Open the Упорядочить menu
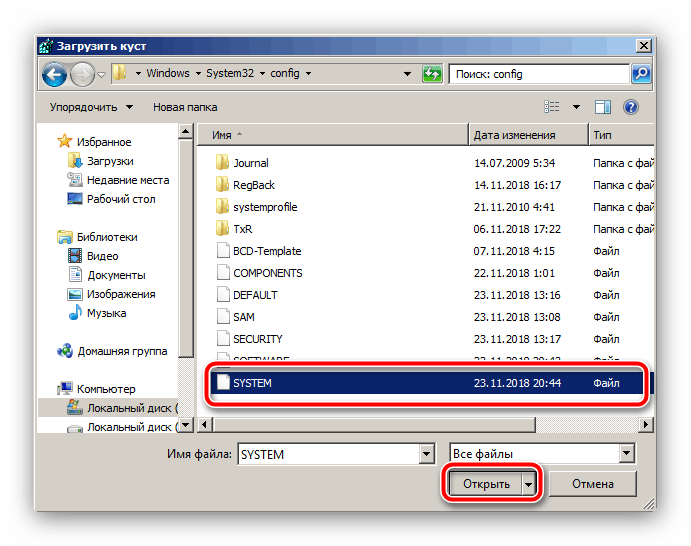Image resolution: width=691 pixels, height=546 pixels. (91, 107)
